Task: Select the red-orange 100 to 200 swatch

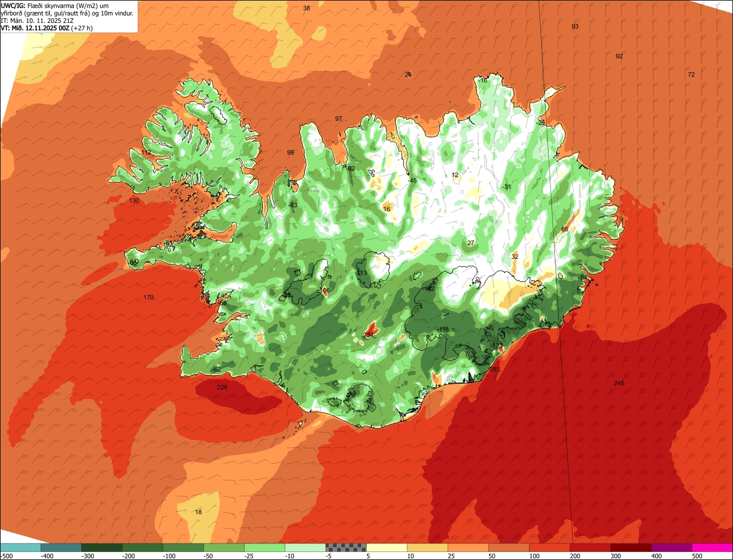Action: (549, 547)
